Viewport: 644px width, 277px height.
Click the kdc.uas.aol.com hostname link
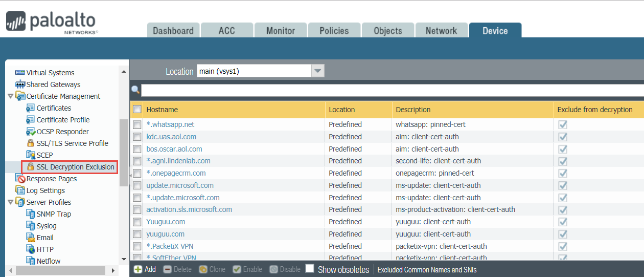pyautogui.click(x=171, y=137)
